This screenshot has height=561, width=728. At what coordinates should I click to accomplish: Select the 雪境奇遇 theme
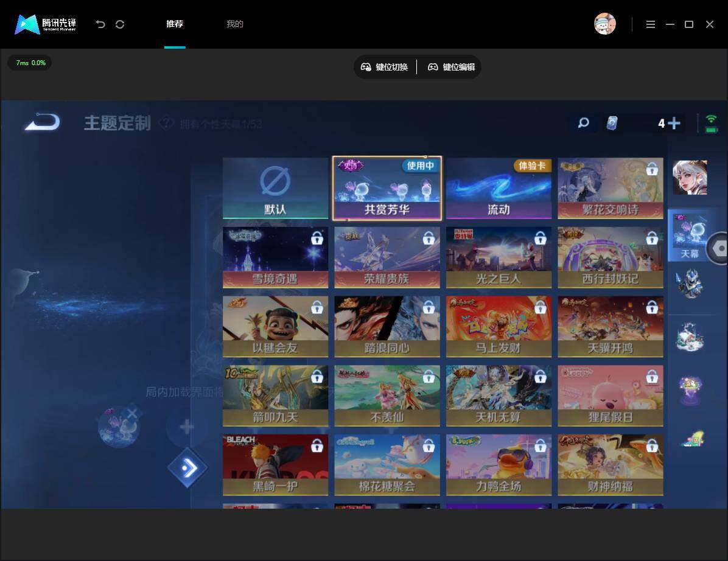point(275,257)
